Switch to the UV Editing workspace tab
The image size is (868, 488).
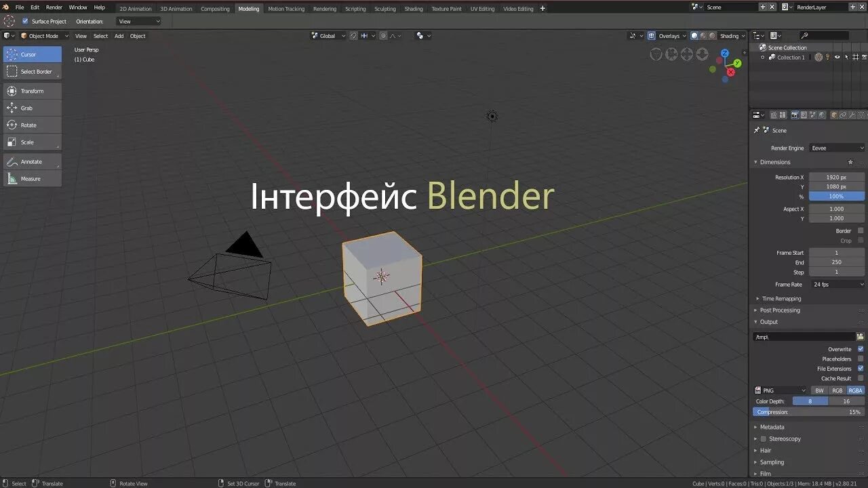click(x=482, y=9)
